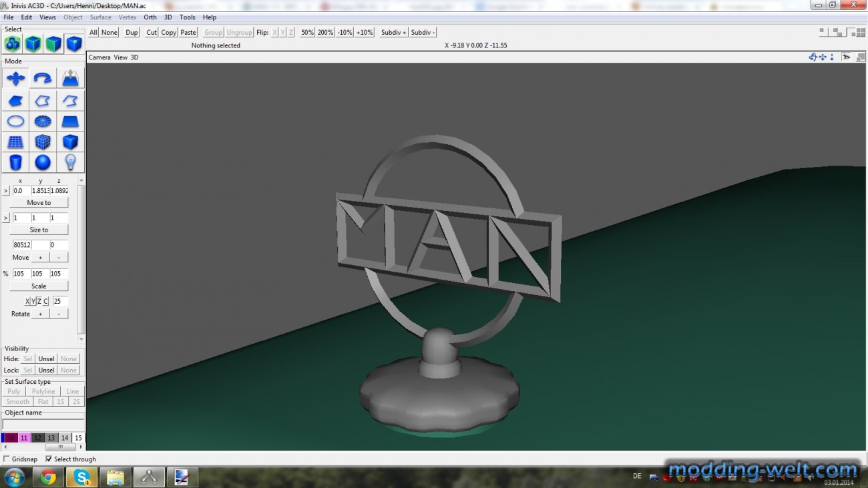Select Object selection mode icon
The height and width of the screenshot is (488, 868).
(x=33, y=44)
